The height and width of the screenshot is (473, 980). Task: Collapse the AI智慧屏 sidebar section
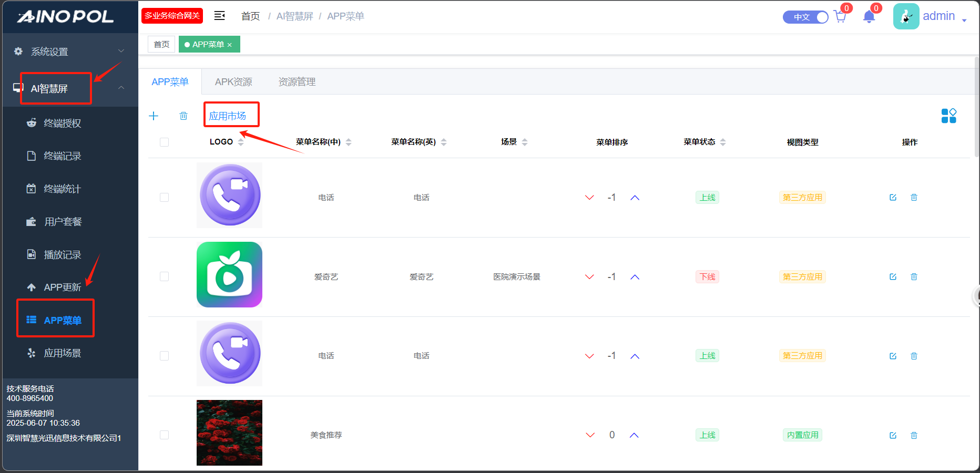[121, 88]
